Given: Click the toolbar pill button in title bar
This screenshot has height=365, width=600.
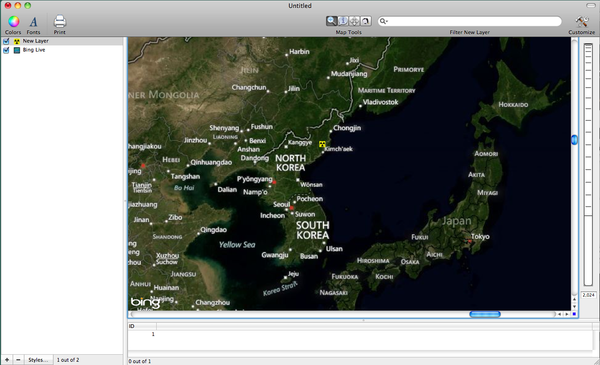Looking at the screenshot, I should (590, 5).
